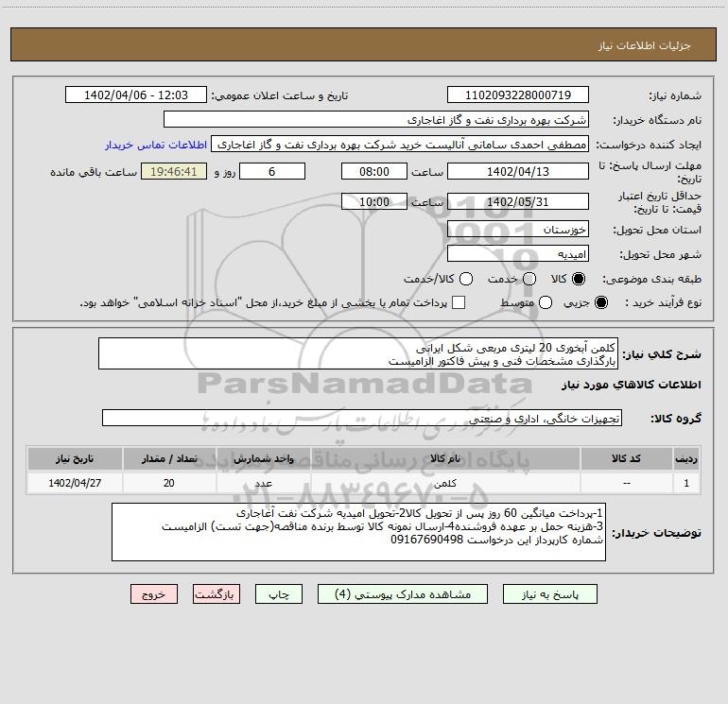Click the کلمن item name cell
728x704 pixels.
click(x=445, y=483)
